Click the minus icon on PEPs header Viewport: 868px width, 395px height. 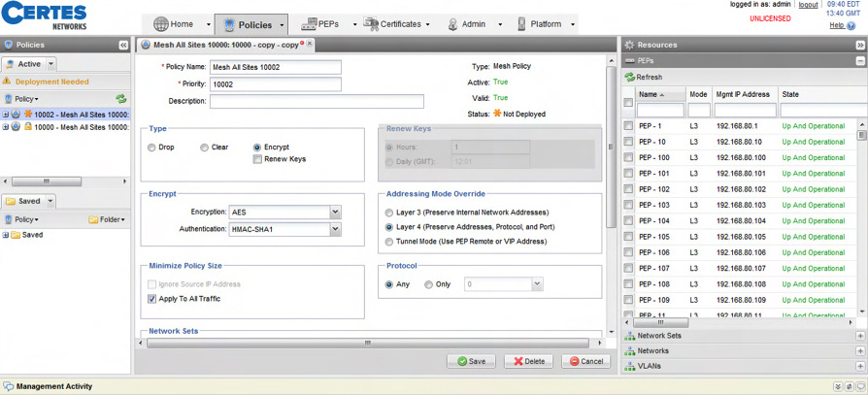(860, 61)
